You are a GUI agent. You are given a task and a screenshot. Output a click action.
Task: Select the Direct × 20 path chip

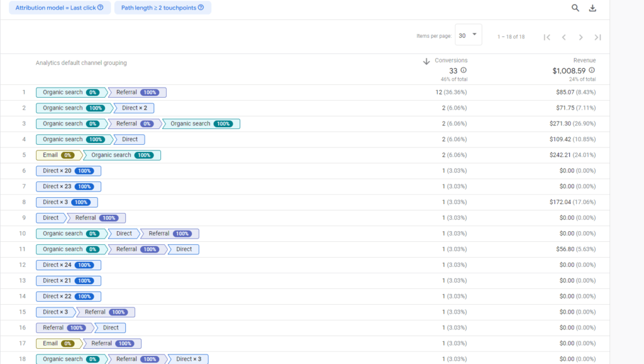(68, 171)
